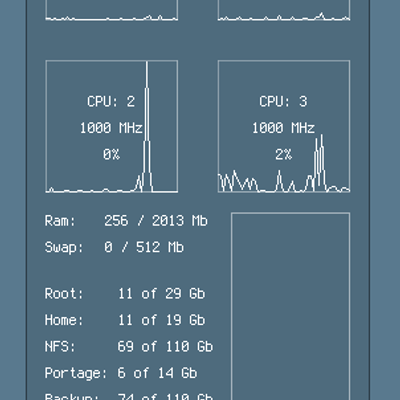
Task: Click the Ram: label
Action: point(60,221)
